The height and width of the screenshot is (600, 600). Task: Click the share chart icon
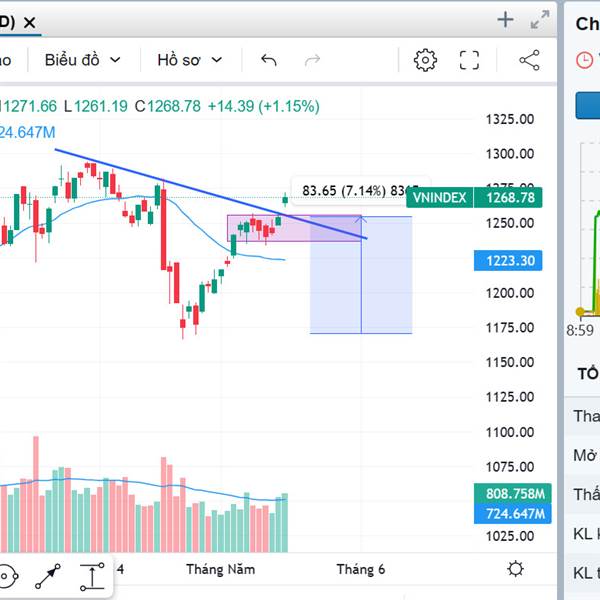(530, 60)
